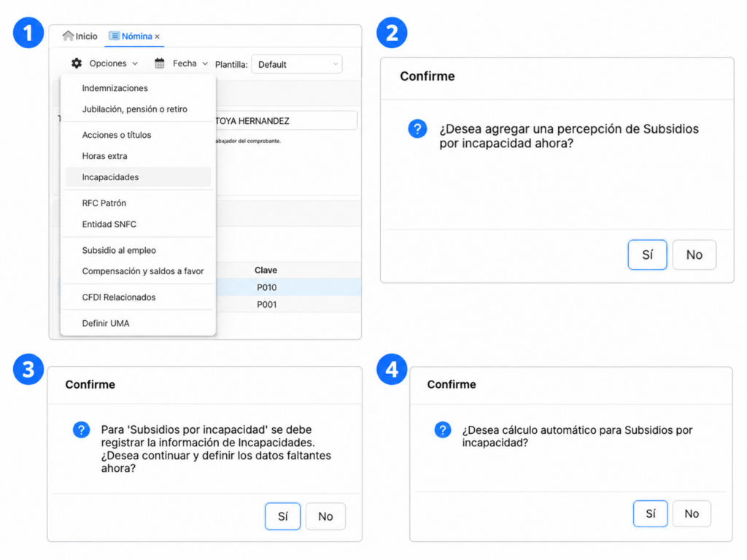Switch to the Inicio tab

click(80, 36)
